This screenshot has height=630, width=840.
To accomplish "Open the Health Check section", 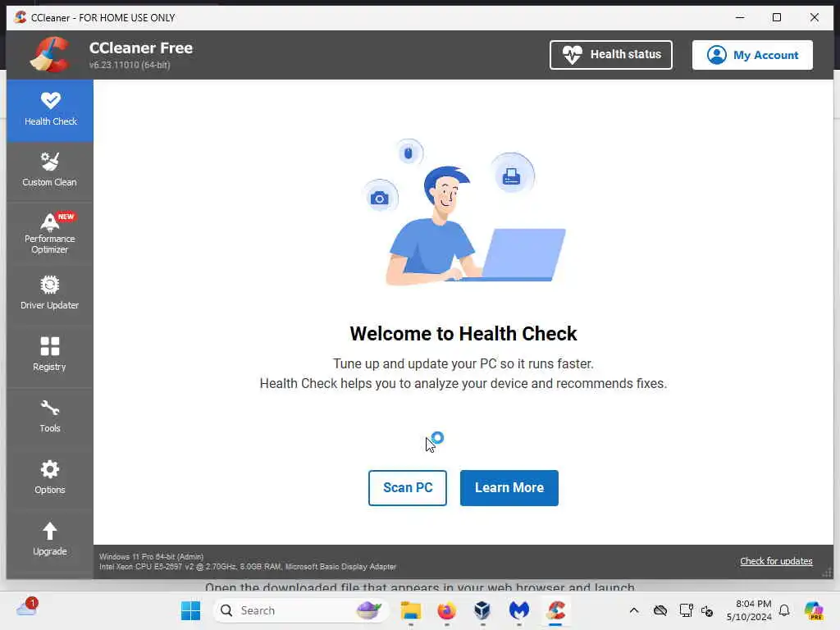I will click(50, 111).
